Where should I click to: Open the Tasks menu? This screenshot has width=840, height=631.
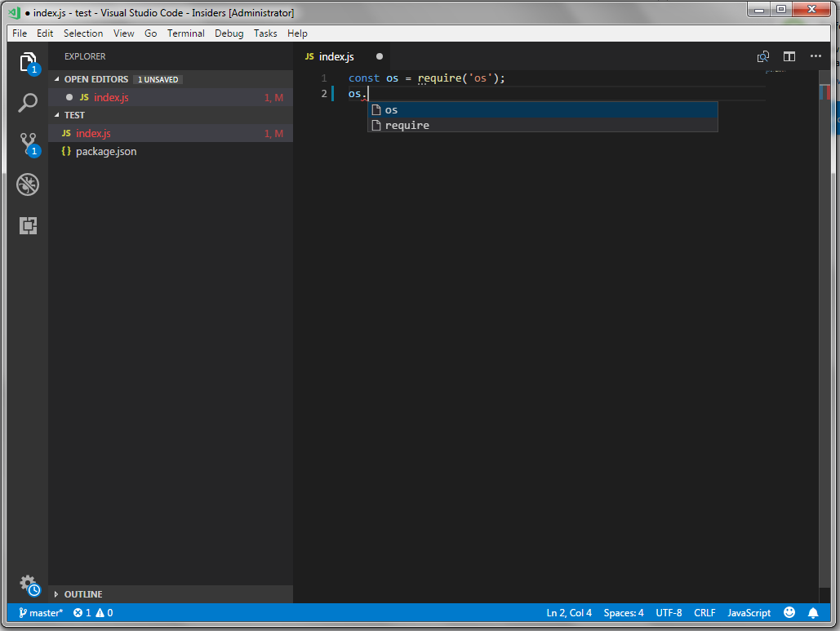[x=265, y=33]
